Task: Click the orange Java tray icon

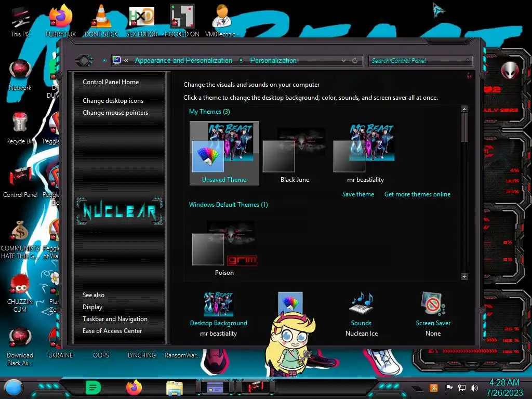Action: pyautogui.click(x=434, y=388)
